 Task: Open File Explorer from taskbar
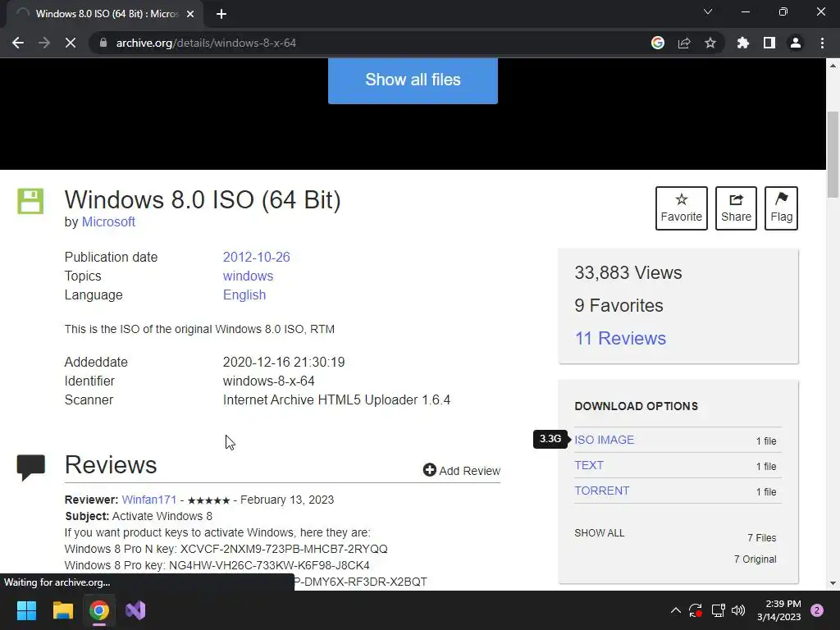62,610
